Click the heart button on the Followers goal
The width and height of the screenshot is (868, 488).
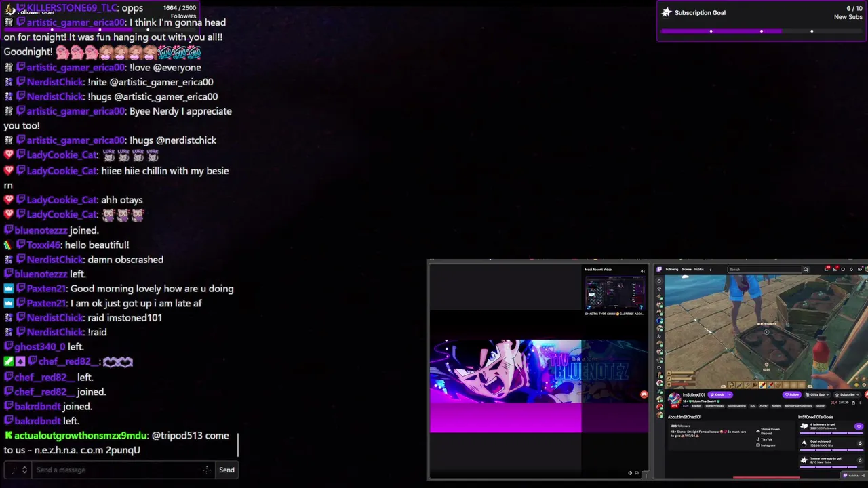859,426
